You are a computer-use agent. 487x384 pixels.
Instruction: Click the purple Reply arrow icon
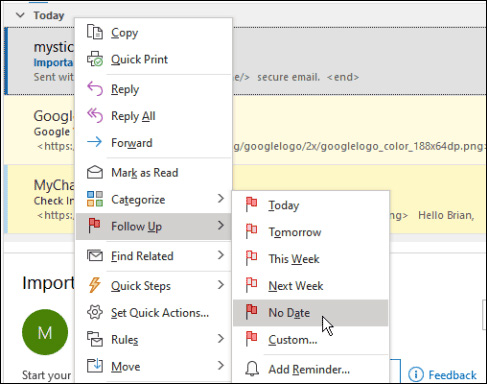95,89
